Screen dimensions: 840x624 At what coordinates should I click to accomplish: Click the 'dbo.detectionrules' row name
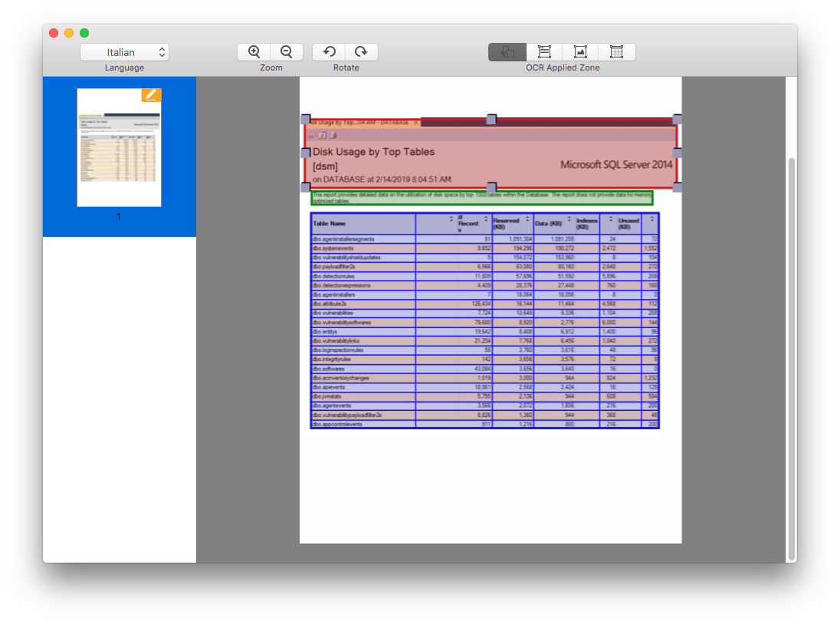click(x=333, y=277)
